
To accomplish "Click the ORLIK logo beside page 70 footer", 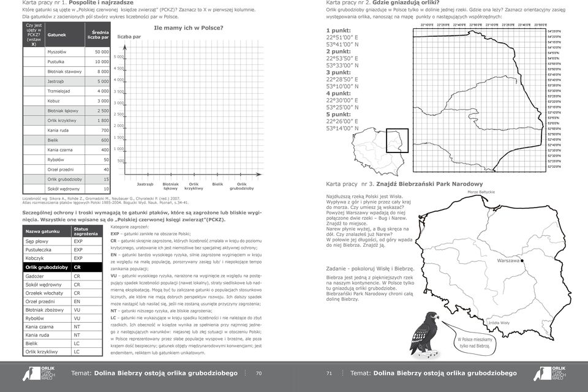I will point(39,373).
